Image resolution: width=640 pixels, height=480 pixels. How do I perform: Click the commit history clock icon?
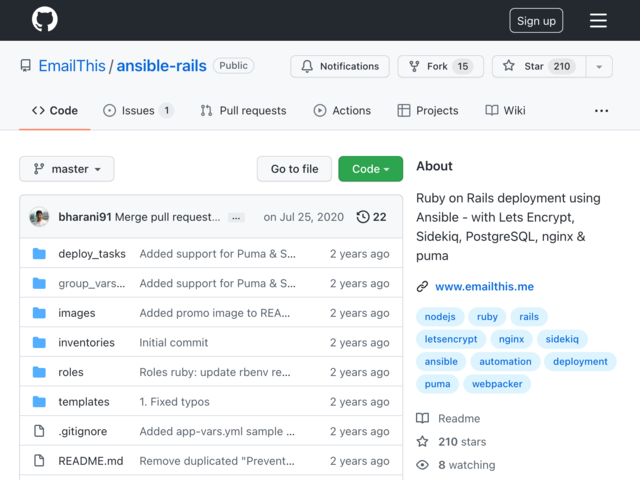[x=363, y=217]
